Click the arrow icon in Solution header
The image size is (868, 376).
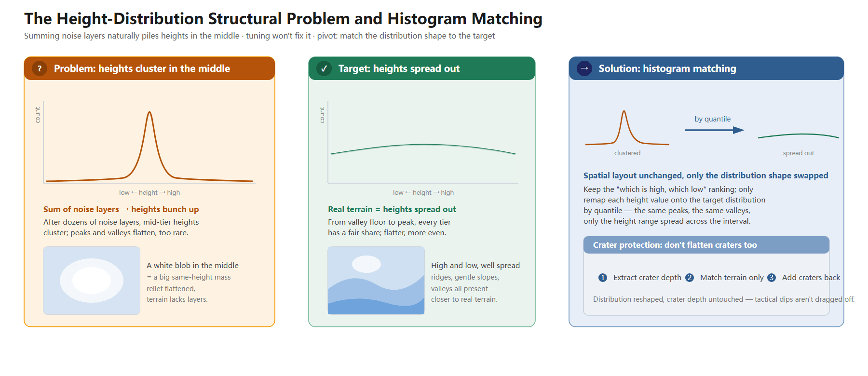pos(584,68)
